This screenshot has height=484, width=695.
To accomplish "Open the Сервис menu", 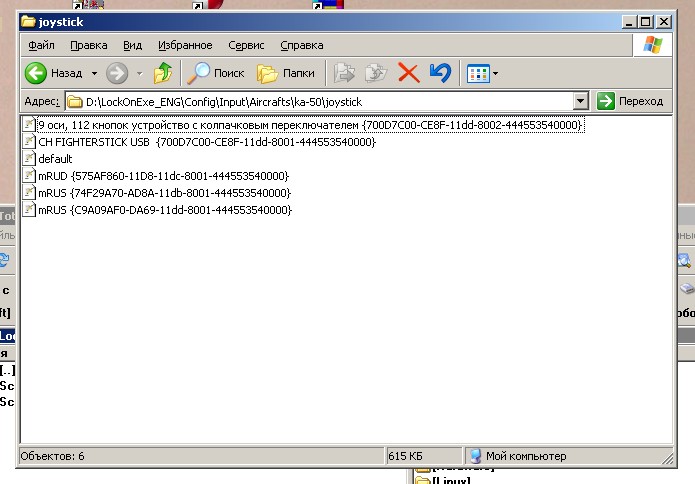I will 246,45.
